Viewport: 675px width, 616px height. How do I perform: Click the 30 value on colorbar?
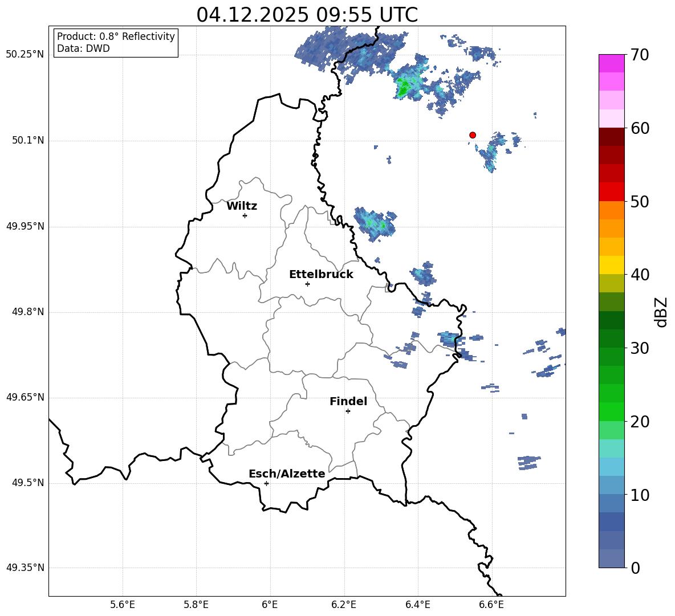(640, 348)
